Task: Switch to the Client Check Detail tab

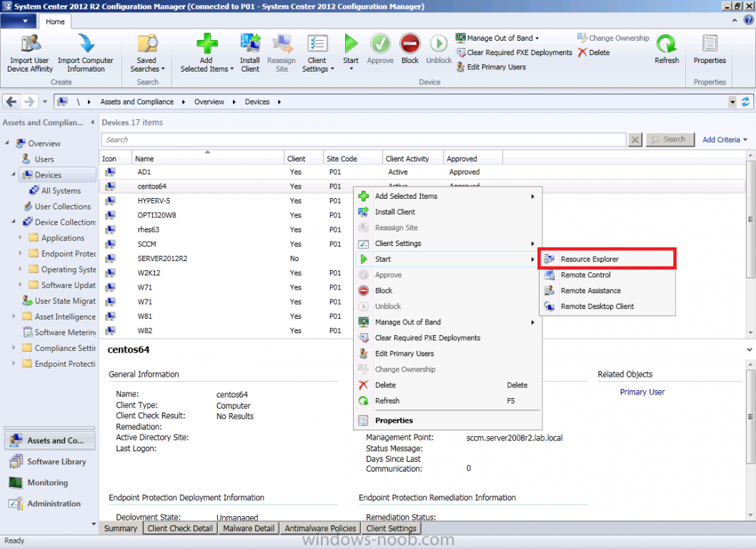Action: pos(180,528)
